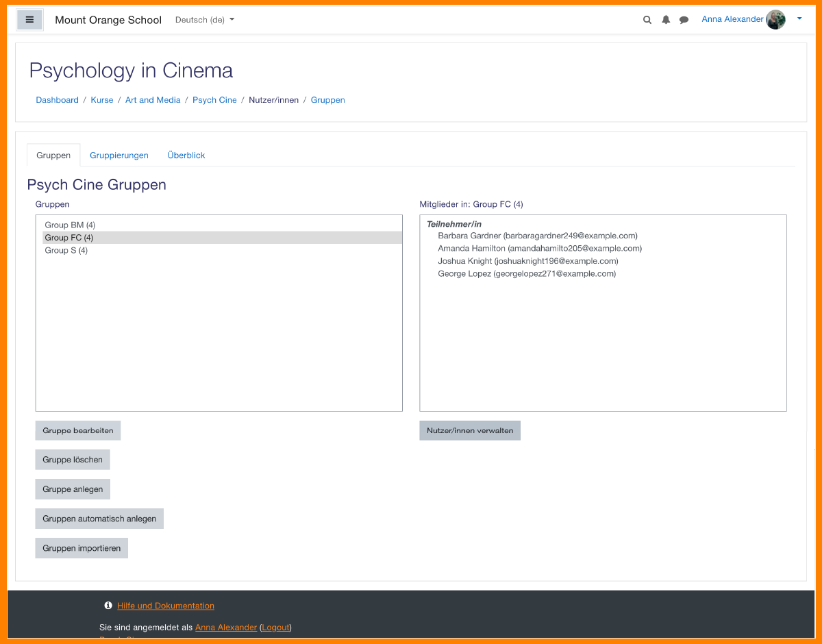
Task: Toggle the hamburger side menu
Action: pyautogui.click(x=29, y=20)
